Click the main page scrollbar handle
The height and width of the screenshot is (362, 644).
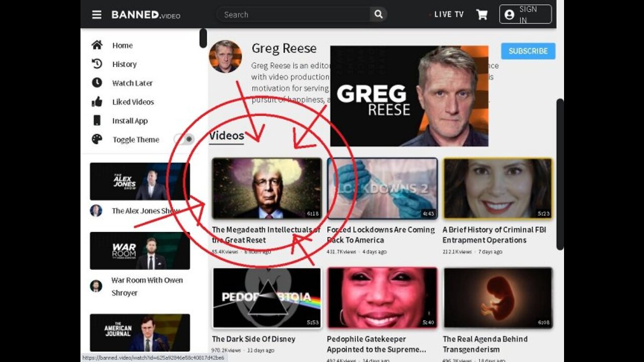(560, 174)
